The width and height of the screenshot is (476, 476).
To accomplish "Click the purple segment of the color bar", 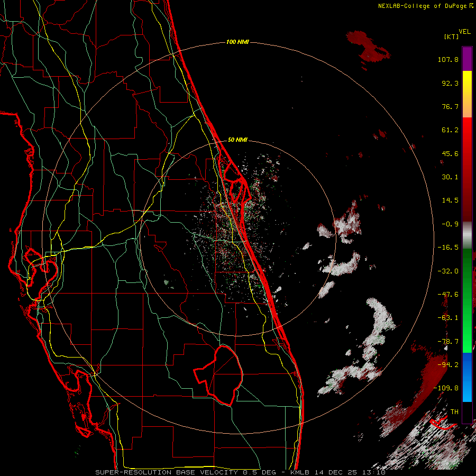I will pyautogui.click(x=467, y=59).
